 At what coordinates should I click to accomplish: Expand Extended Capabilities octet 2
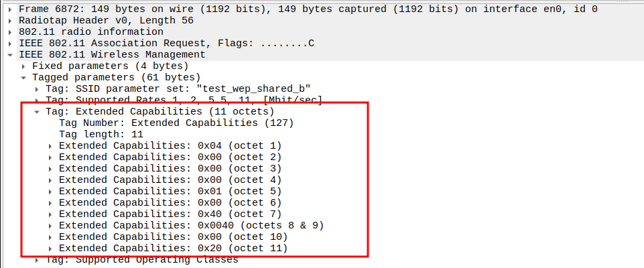51,157
